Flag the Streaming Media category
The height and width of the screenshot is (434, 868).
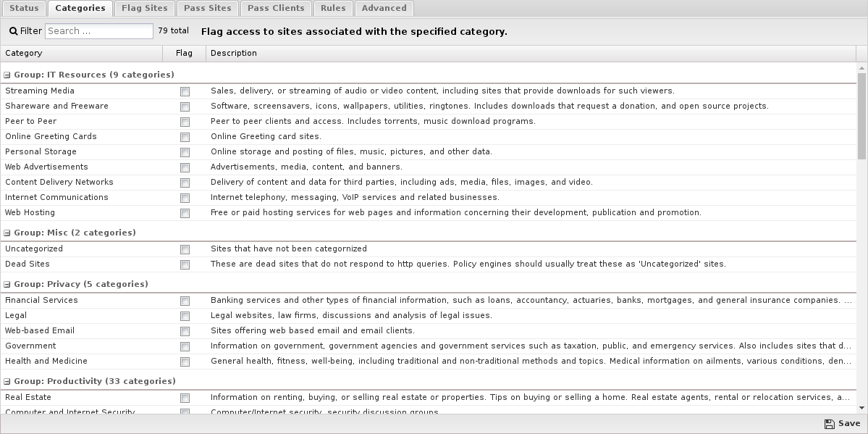point(185,91)
